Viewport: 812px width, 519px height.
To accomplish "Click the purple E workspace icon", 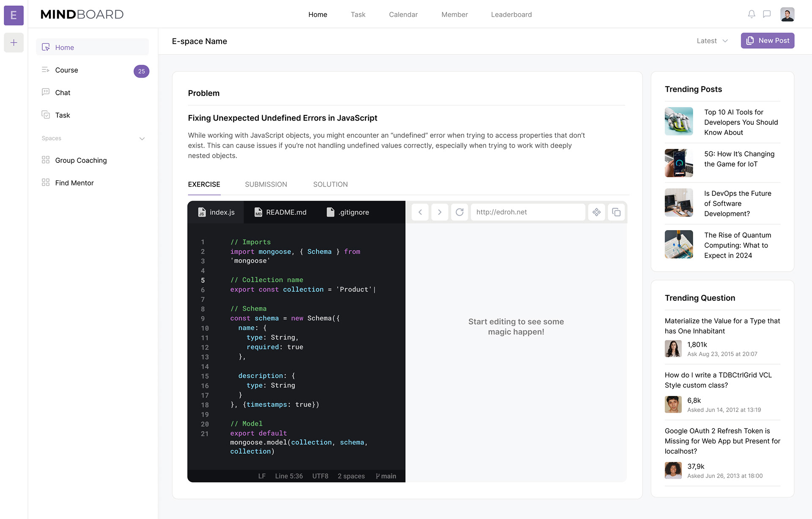I will tap(14, 15).
